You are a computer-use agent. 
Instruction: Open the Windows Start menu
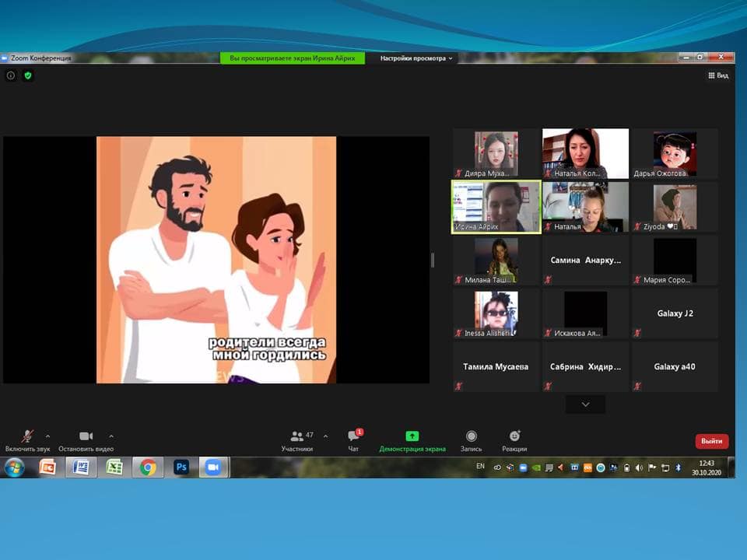tap(14, 467)
